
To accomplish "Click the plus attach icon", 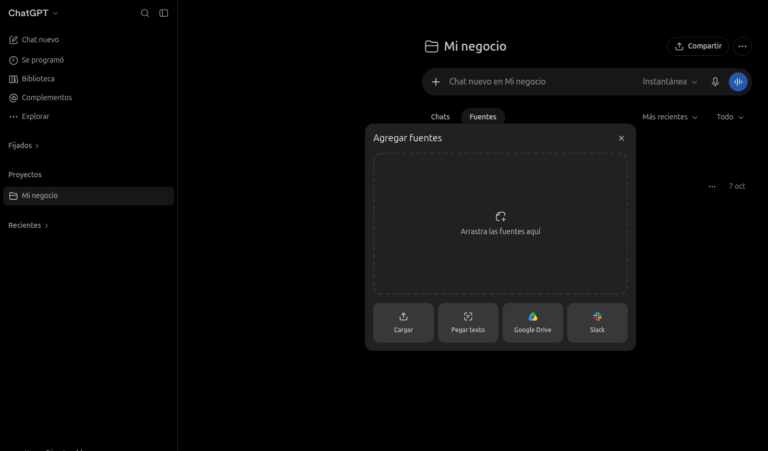I will [435, 82].
